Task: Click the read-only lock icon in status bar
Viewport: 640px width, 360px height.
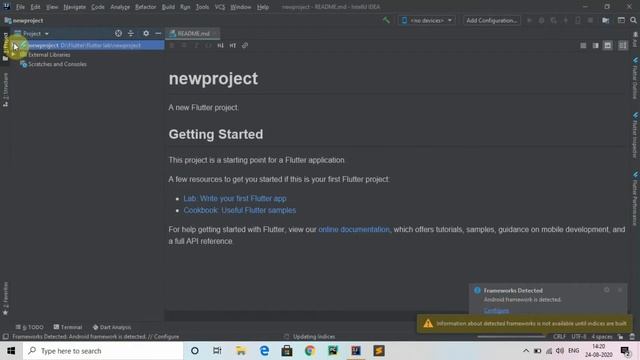Action: point(620,337)
